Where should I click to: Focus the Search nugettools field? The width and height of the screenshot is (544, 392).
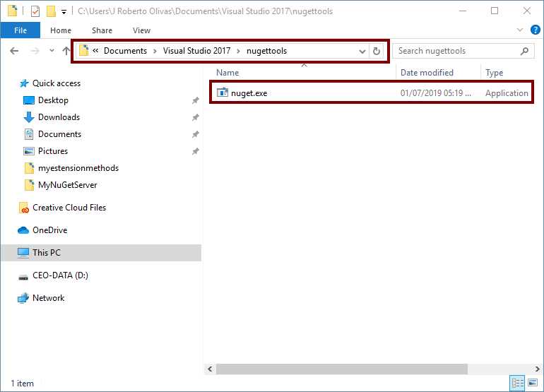click(x=463, y=51)
